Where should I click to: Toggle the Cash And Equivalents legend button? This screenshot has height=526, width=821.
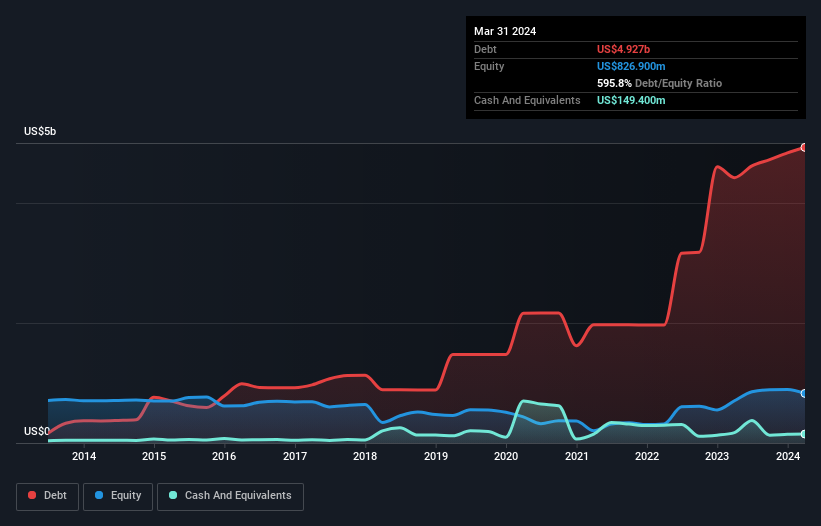[x=230, y=496]
